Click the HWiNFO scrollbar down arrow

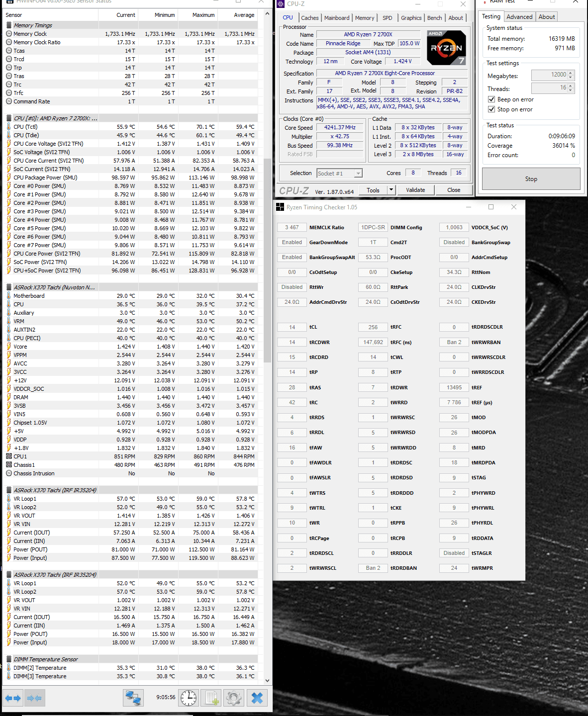pos(267,681)
